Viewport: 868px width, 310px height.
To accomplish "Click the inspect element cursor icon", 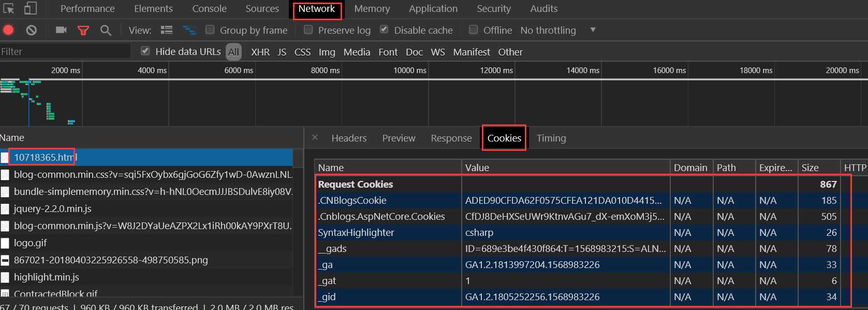I will (x=9, y=9).
